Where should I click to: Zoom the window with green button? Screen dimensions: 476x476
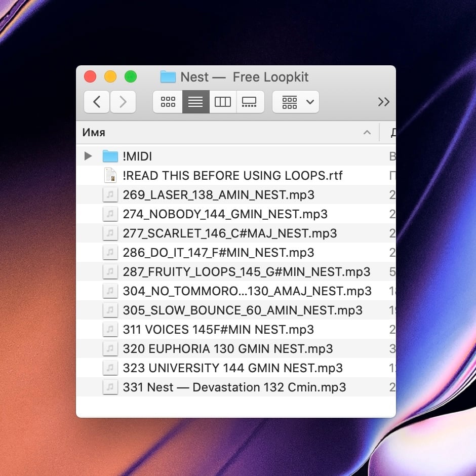coord(131,76)
